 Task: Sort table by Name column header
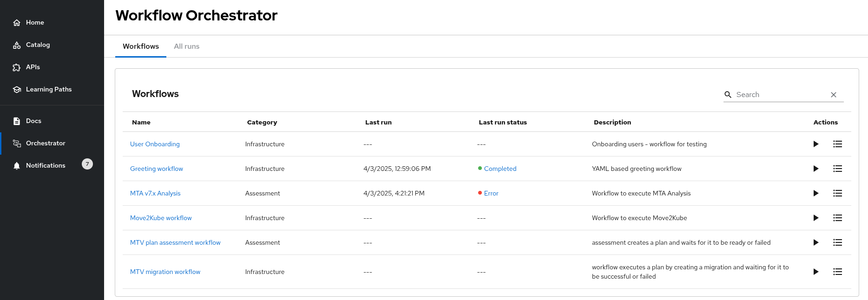coord(141,122)
